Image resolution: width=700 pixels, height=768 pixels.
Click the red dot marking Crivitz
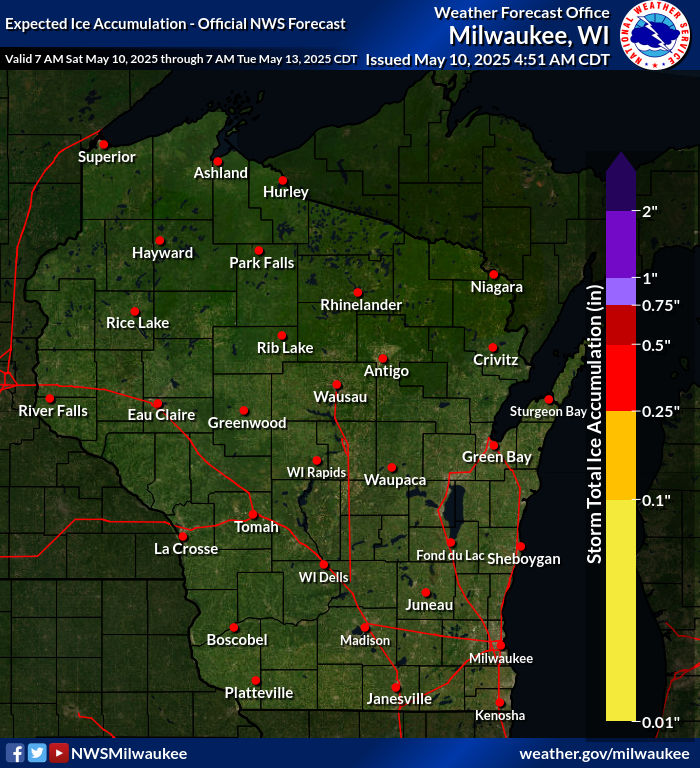tap(493, 348)
